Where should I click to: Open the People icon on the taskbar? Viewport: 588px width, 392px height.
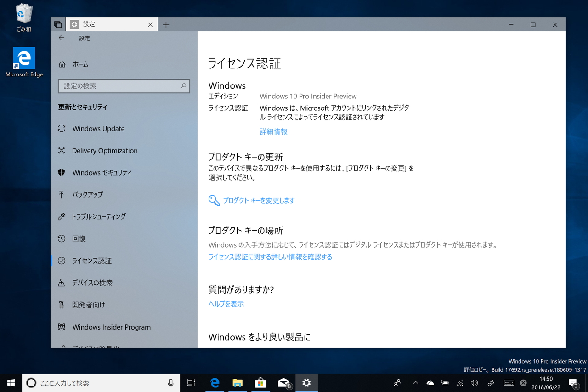[398, 383]
